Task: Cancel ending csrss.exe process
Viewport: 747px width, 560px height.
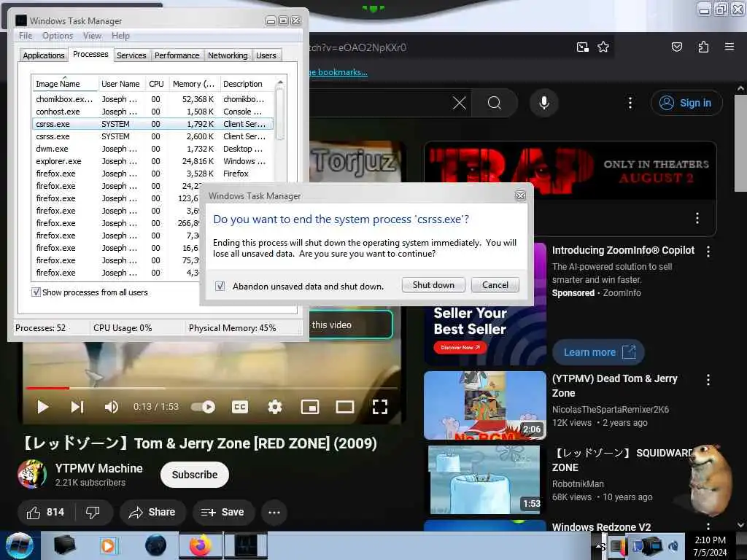Action: tap(495, 285)
